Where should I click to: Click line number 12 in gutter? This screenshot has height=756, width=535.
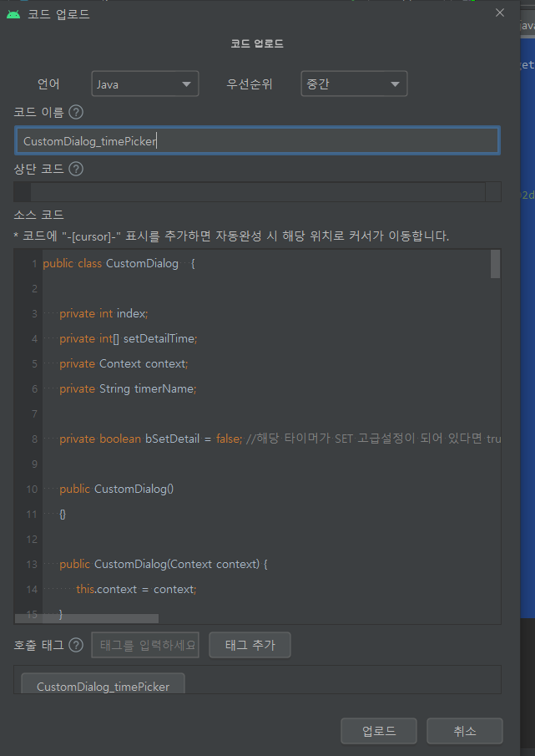32,539
